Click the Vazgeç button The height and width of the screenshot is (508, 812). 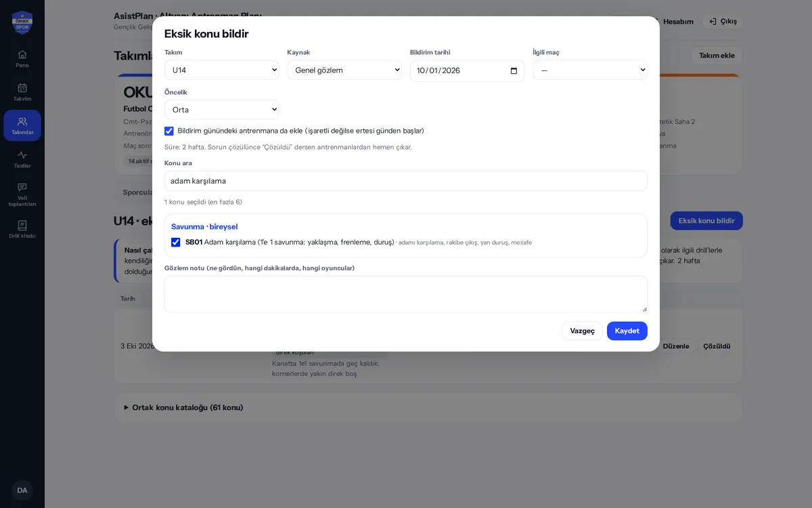582,331
